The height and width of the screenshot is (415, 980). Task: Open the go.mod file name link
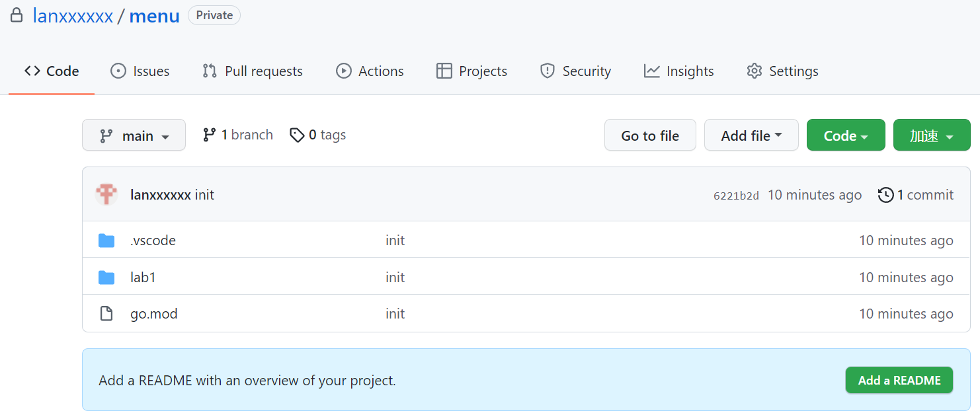(154, 314)
